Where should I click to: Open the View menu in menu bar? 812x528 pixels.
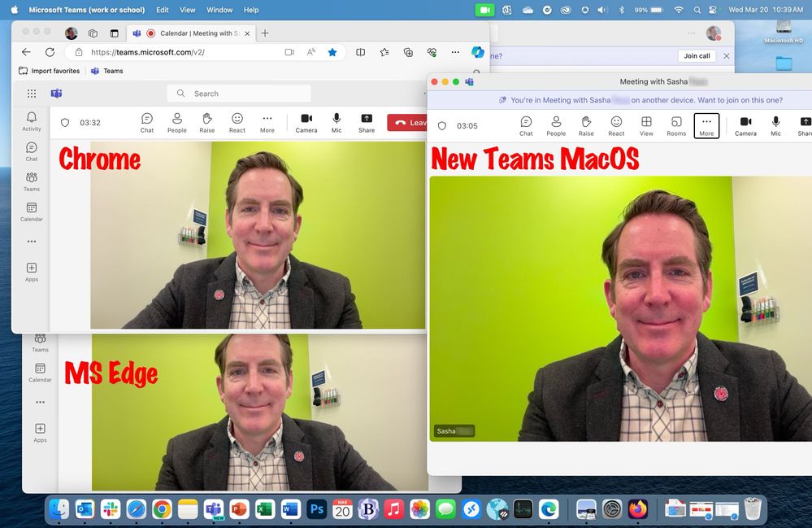[188, 10]
